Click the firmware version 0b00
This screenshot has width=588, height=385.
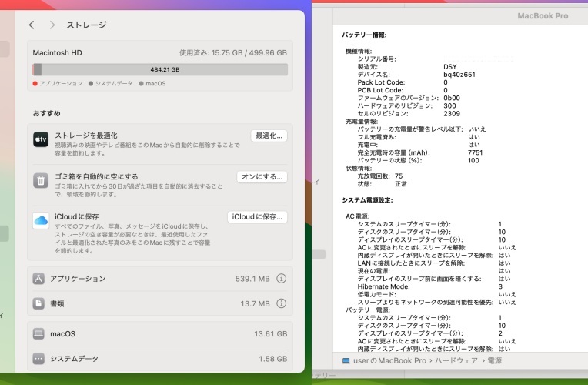click(452, 98)
